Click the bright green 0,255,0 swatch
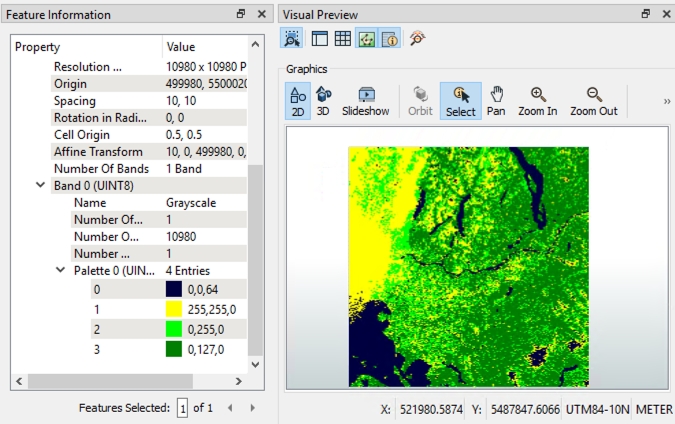The height and width of the screenshot is (424, 675). 174,329
